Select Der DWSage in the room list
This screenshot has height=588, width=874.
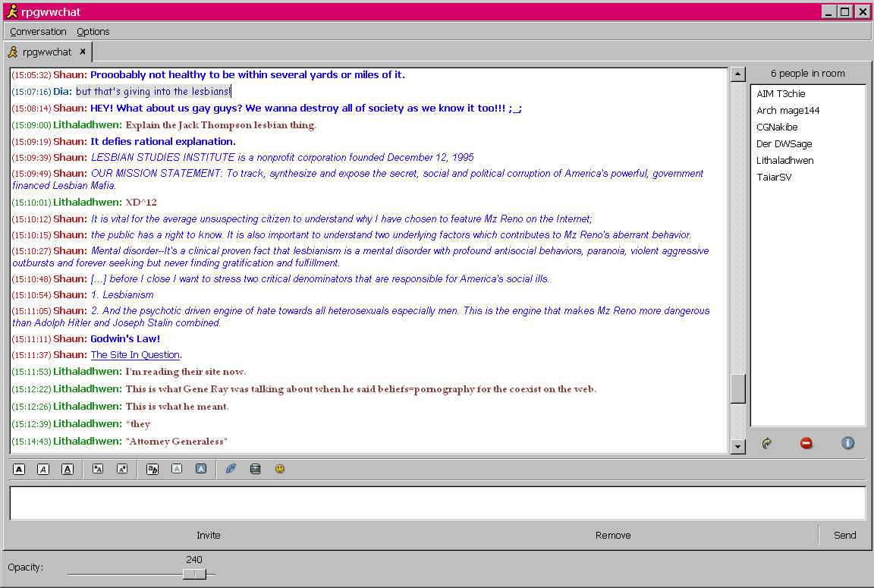click(784, 144)
